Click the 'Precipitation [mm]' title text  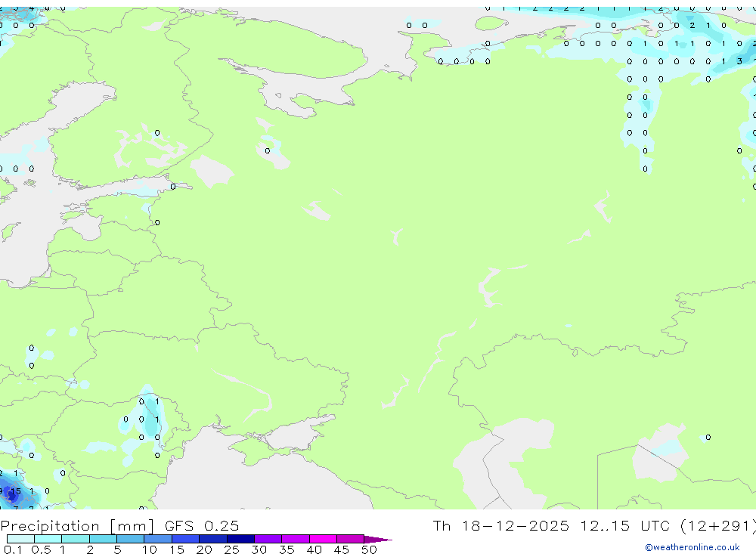(x=77, y=526)
